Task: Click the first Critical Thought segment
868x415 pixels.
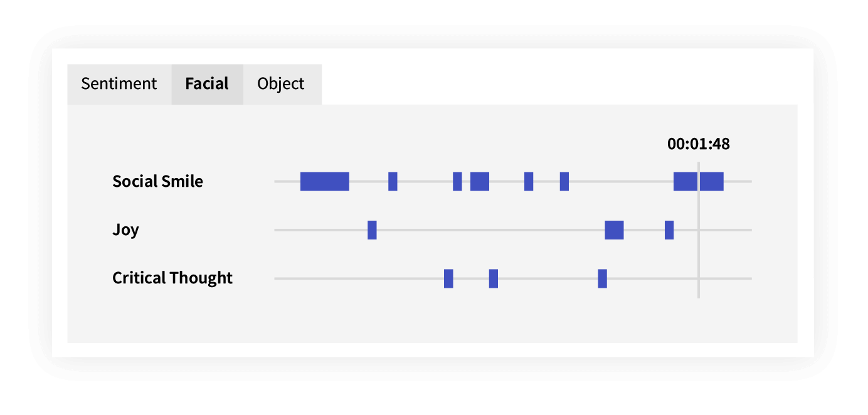Action: tap(448, 278)
